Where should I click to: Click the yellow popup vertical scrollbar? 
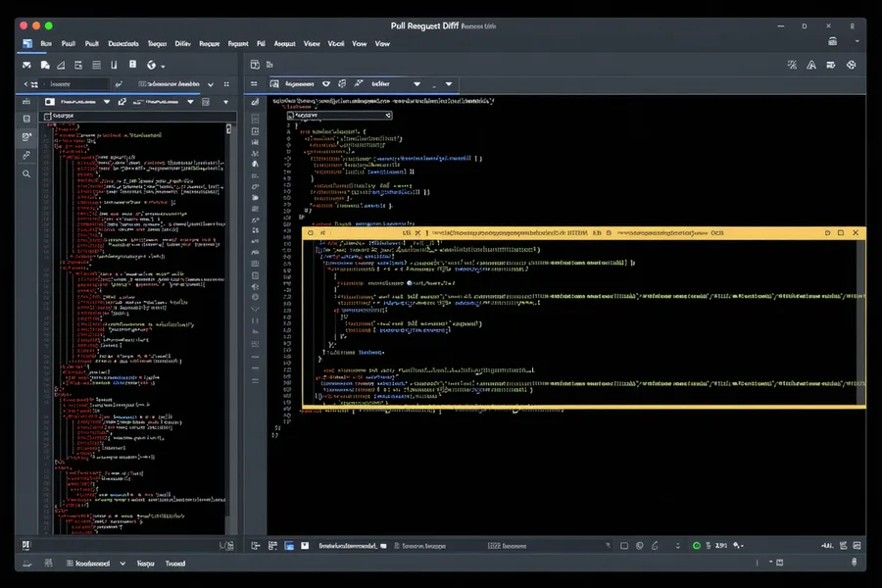click(861, 321)
